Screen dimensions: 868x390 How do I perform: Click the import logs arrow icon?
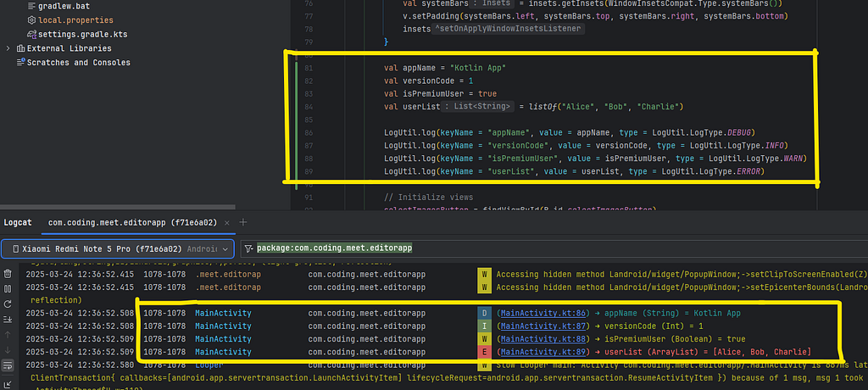(x=8, y=384)
